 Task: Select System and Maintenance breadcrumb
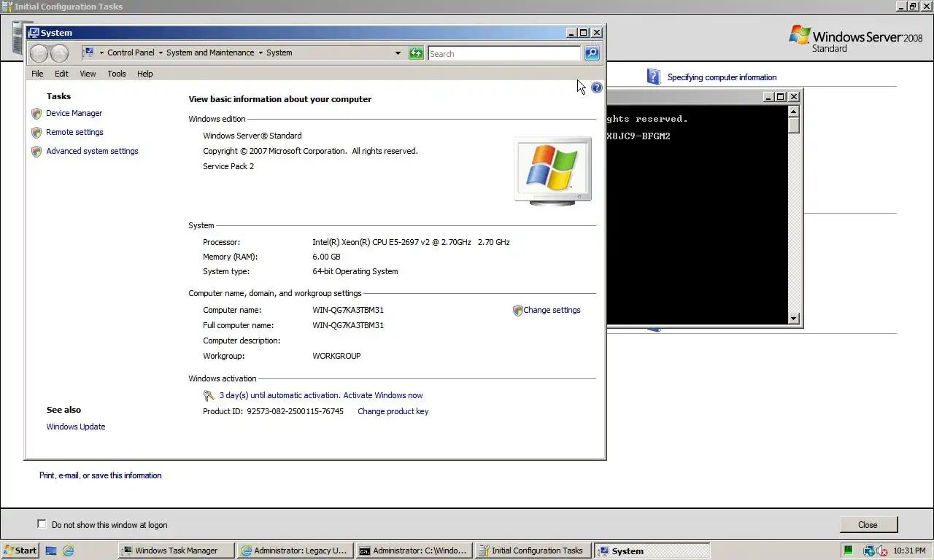(x=210, y=52)
